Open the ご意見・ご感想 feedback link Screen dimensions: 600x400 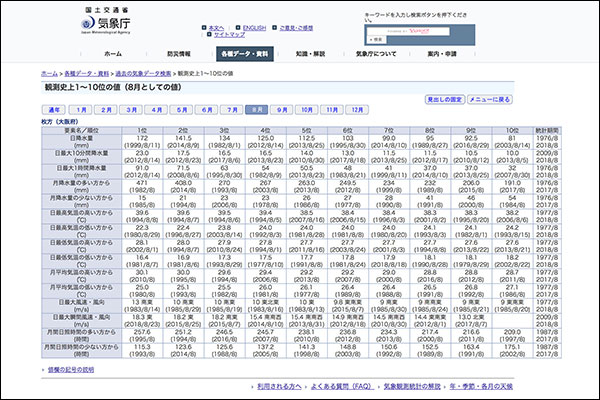pos(298,27)
